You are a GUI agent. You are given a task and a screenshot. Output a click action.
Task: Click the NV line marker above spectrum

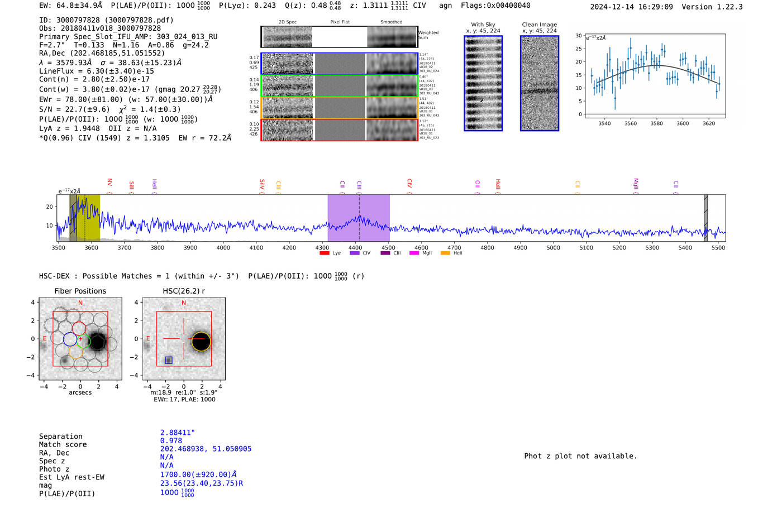(109, 185)
